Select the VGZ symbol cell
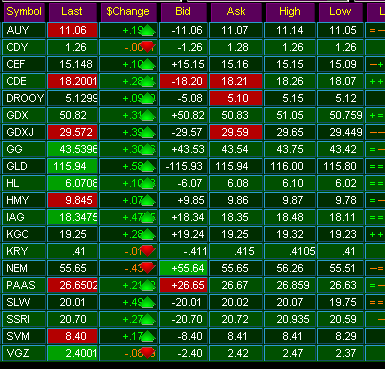The image size is (385, 369). [x=24, y=353]
